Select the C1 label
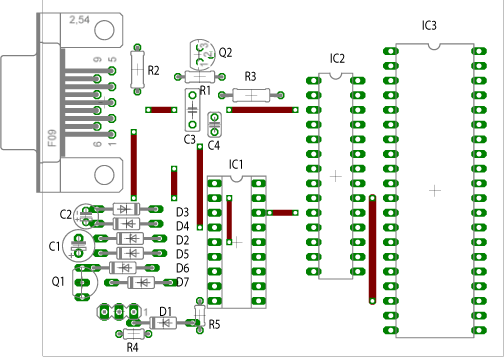 pos(54,246)
